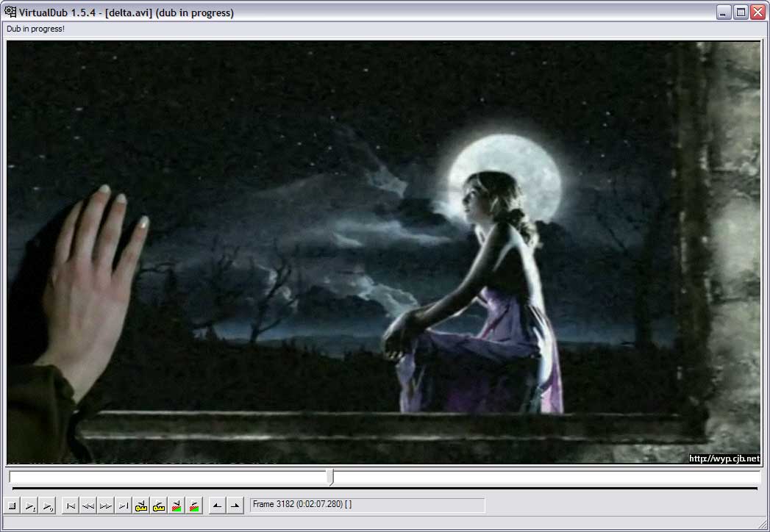The width and height of the screenshot is (770, 532).
Task: Set the selection start mark-in point
Action: coord(217,506)
